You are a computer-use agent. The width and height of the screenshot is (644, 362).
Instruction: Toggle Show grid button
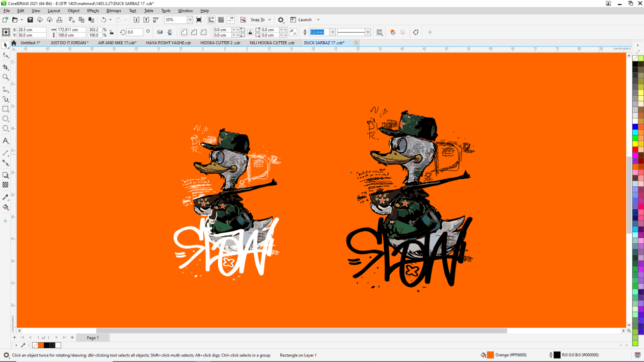coord(221,20)
